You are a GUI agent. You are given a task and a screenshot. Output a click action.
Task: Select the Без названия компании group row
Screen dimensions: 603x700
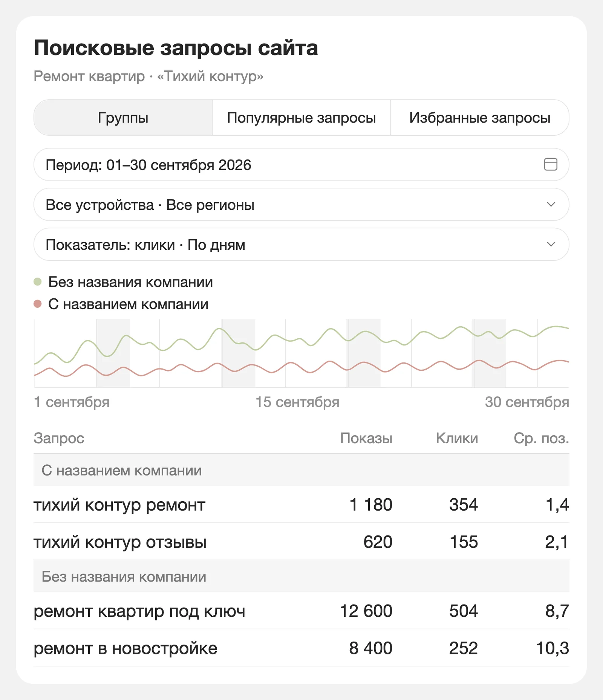click(301, 576)
